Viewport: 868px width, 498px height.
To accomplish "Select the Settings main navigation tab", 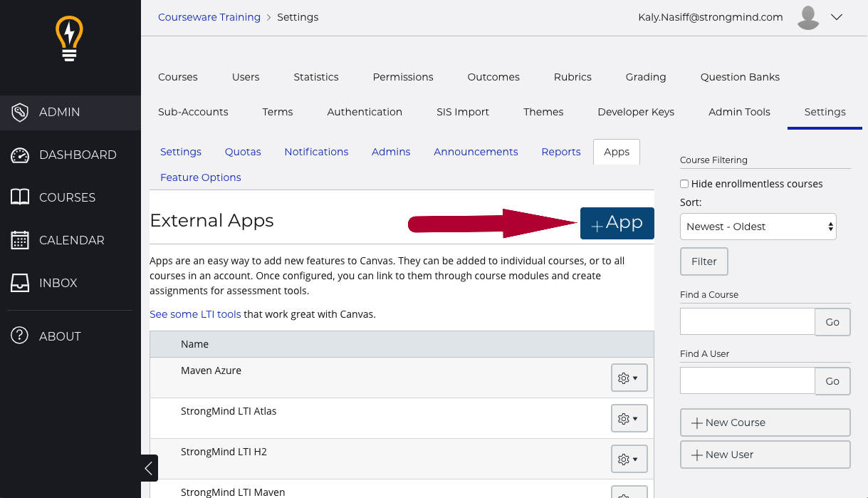I will [x=825, y=112].
